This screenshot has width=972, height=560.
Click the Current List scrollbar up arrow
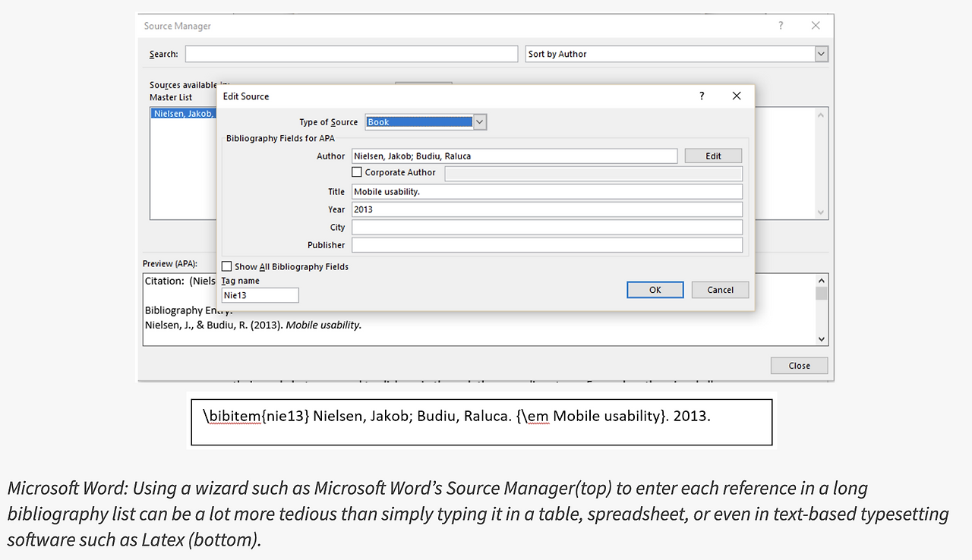tap(820, 114)
